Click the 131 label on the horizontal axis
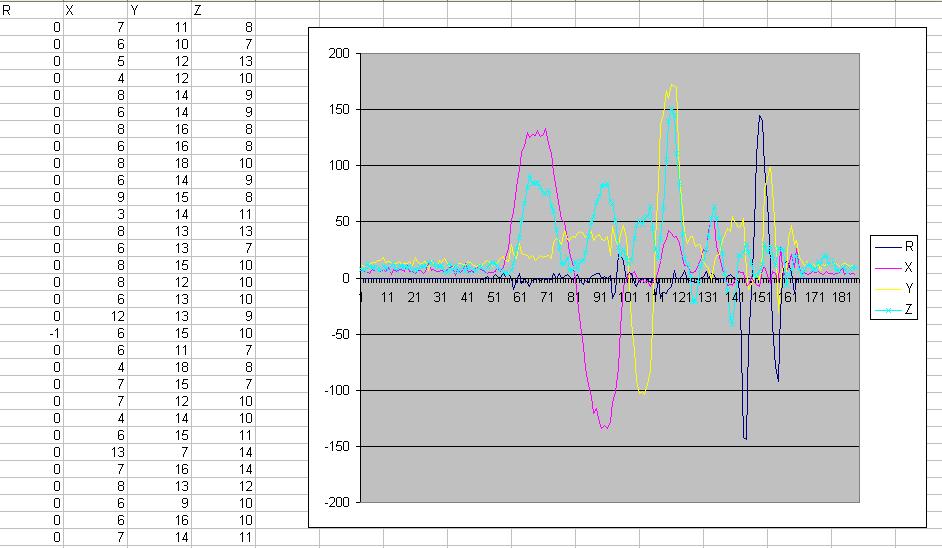 (708, 297)
